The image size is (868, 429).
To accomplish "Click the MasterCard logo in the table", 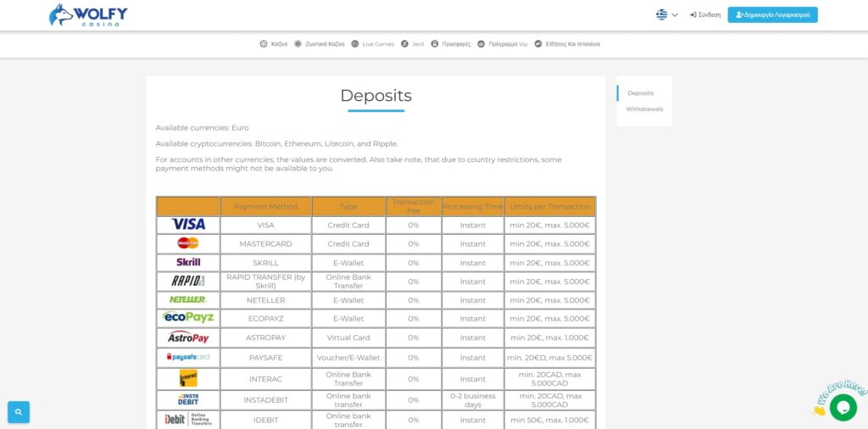I will tap(188, 243).
